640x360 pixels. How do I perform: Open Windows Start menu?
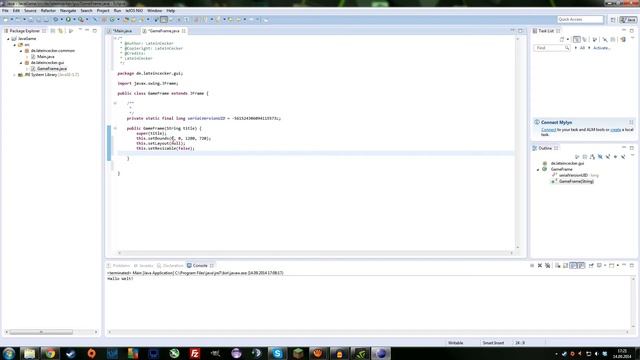[9, 353]
